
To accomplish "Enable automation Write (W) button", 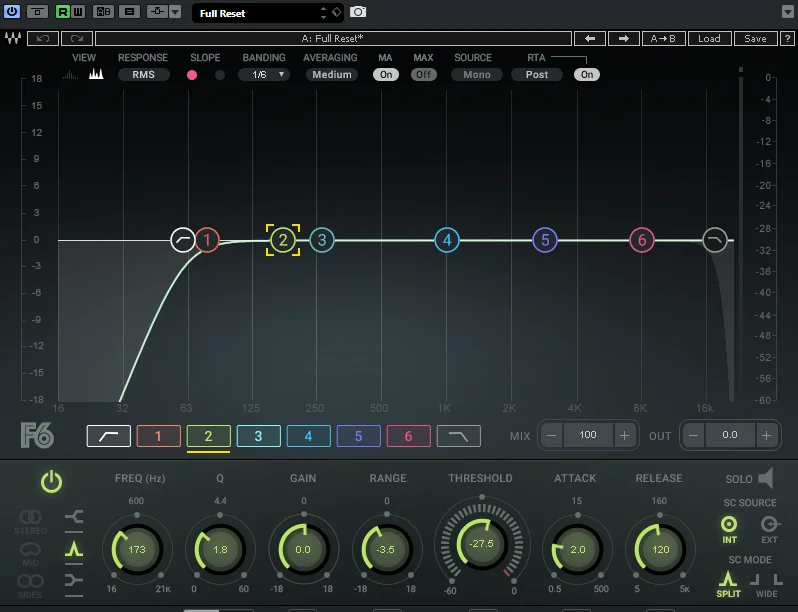I will [x=78, y=11].
